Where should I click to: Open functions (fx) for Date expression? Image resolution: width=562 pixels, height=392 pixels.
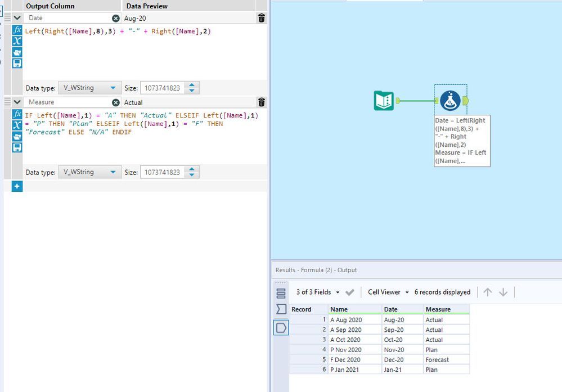tap(17, 30)
